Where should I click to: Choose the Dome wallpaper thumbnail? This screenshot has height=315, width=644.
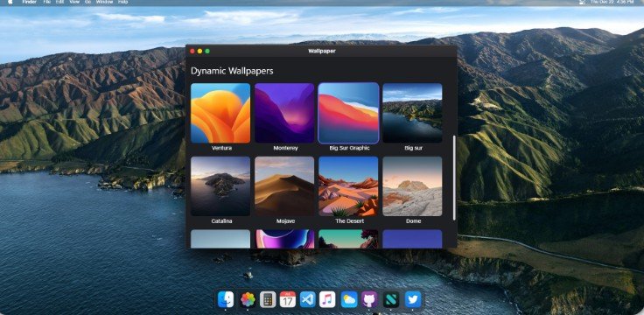click(412, 186)
